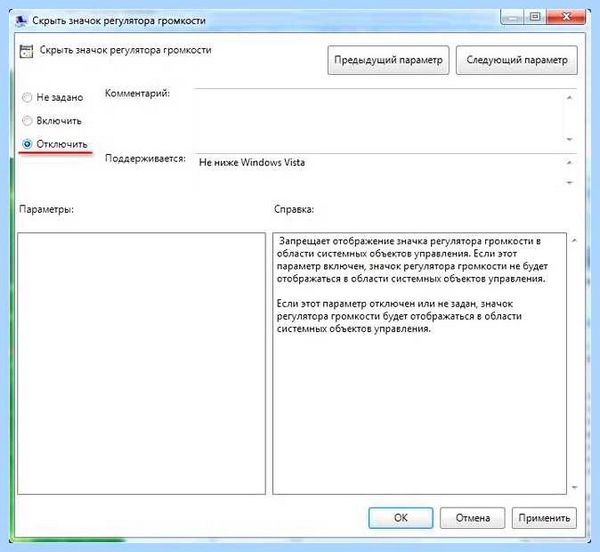Click 'Справка' pane scroll-down arrow
This screenshot has height=552, width=600.
(x=574, y=487)
